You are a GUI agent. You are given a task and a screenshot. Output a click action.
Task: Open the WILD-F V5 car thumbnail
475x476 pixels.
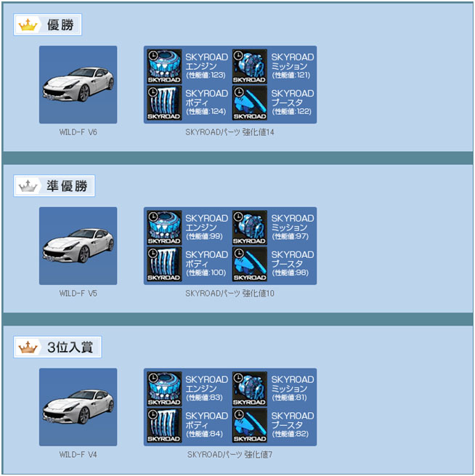[78, 246]
